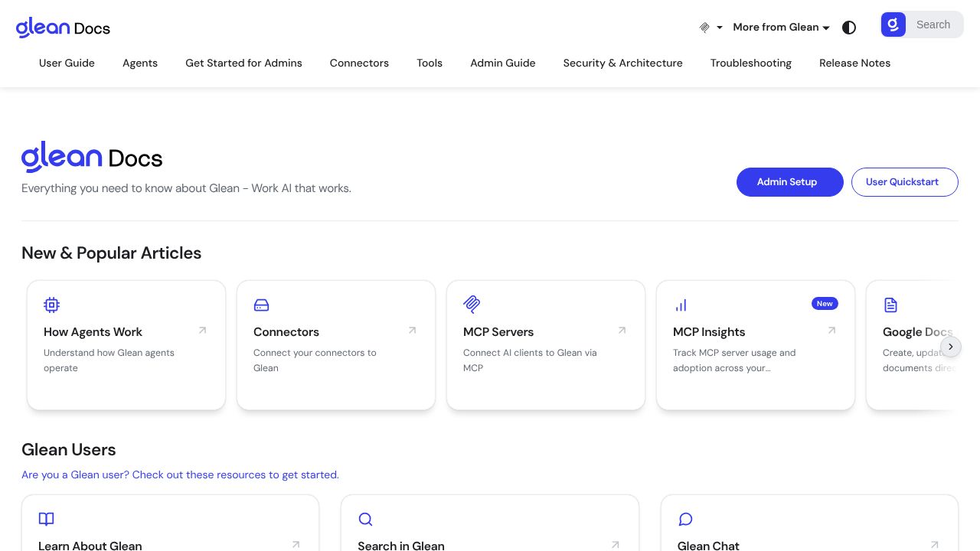Click the New badge on MCP Insights

pyautogui.click(x=825, y=304)
